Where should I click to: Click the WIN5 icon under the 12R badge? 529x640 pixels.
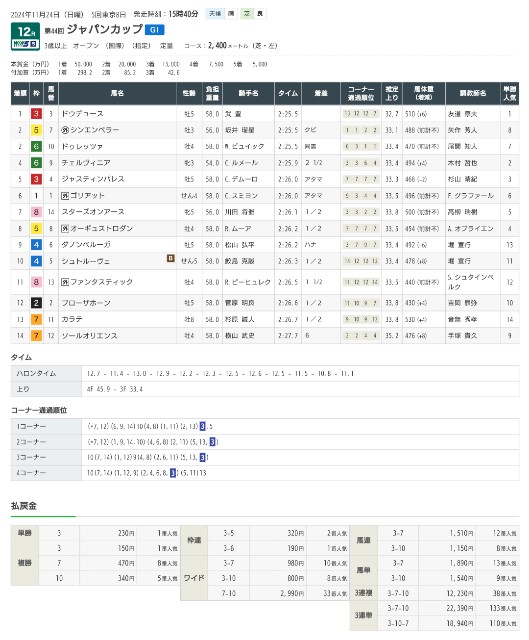25,44
